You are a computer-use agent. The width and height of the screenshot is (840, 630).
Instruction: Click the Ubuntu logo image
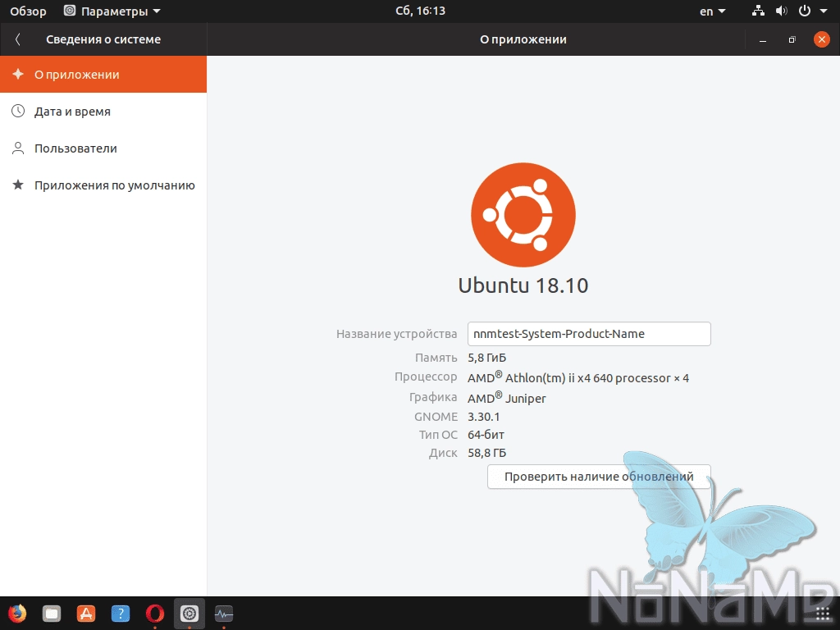(523, 215)
